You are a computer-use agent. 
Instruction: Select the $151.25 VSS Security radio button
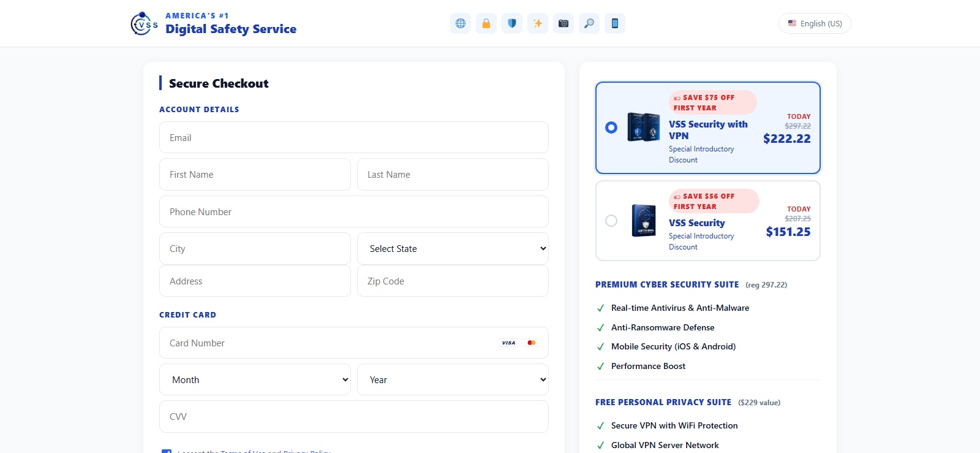click(x=611, y=221)
